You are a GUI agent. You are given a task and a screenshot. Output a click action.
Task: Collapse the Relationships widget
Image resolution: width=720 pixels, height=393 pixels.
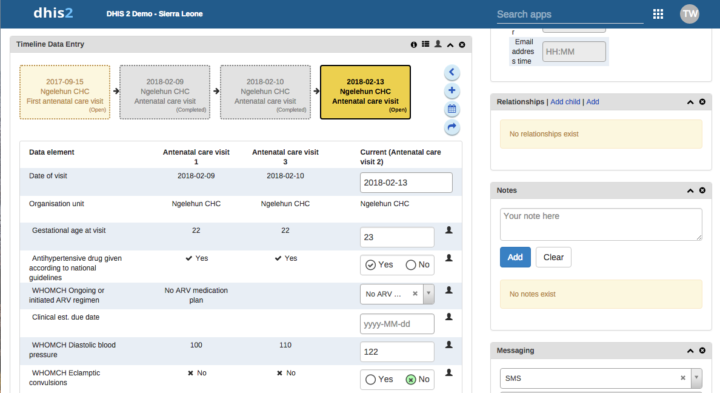click(690, 102)
